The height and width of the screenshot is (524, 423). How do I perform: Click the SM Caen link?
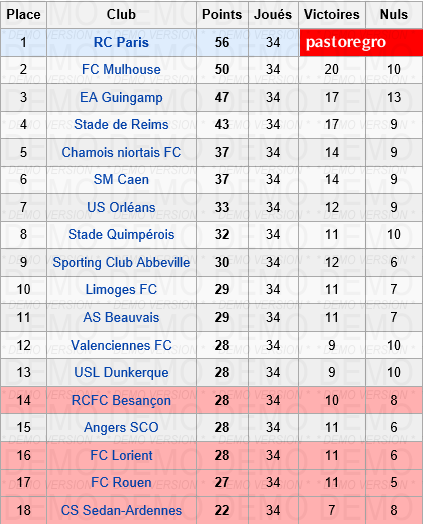[x=121, y=179]
